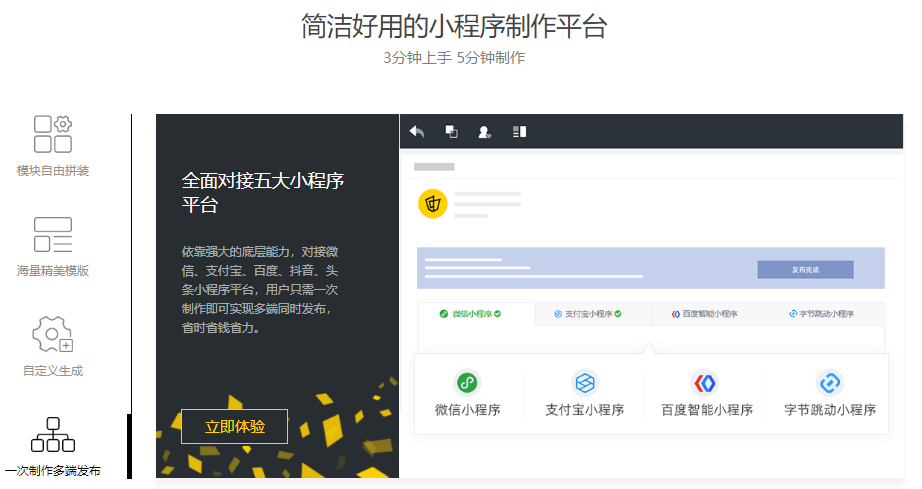Viewport: 922px width, 489px height.
Task: Click the undo arrow icon in toolbar
Action: (417, 132)
